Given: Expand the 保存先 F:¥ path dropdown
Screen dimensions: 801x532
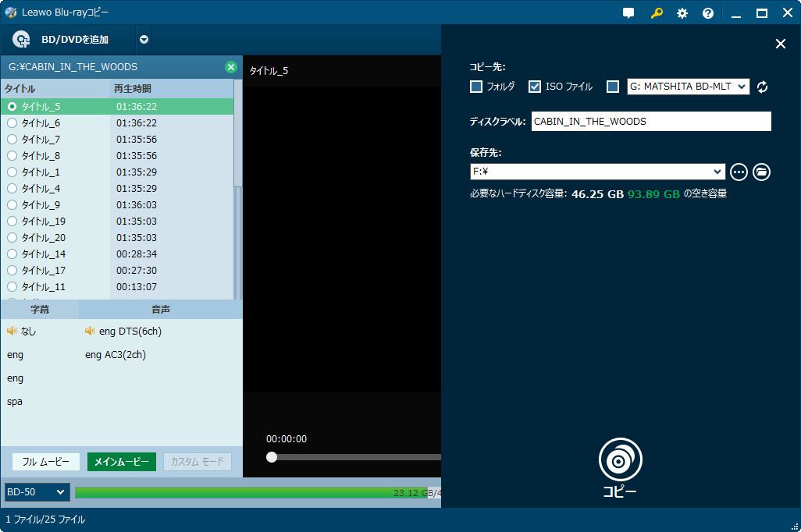Looking at the screenshot, I should 718,172.
